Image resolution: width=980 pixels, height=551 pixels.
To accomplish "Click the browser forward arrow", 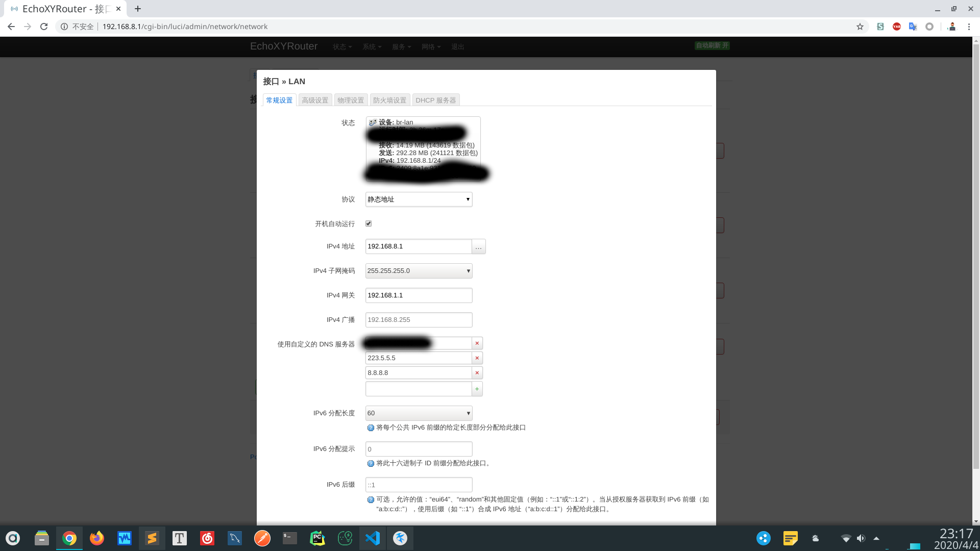I will click(x=28, y=27).
